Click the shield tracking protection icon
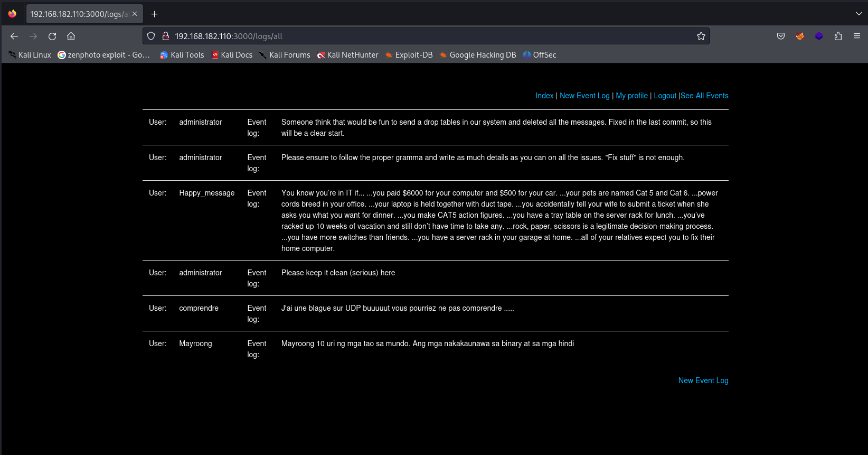 [x=151, y=36]
